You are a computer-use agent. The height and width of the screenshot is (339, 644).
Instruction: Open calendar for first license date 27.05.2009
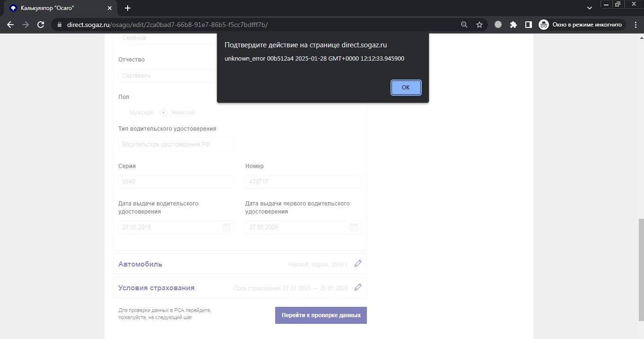(354, 227)
